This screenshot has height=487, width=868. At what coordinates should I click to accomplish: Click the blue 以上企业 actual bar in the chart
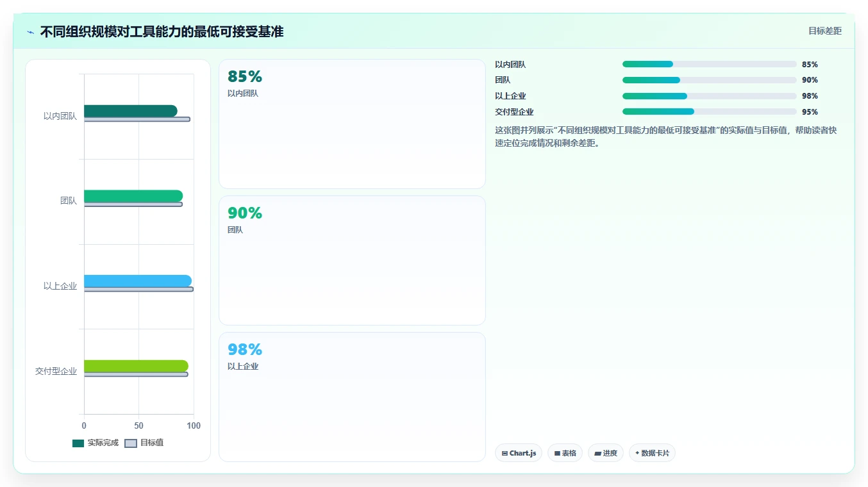(138, 281)
